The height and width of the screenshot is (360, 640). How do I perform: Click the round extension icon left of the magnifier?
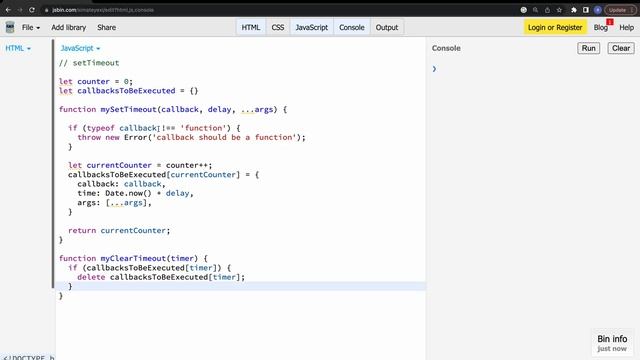(524, 10)
